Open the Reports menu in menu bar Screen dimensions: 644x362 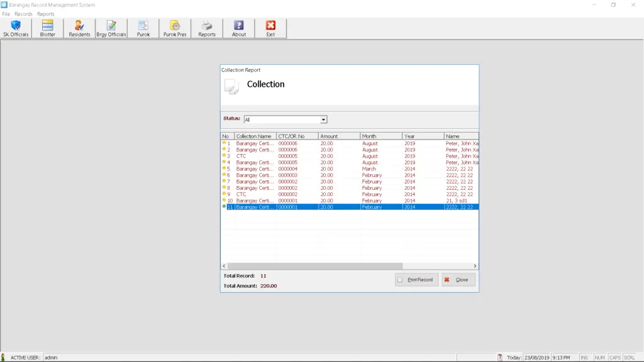coord(46,14)
